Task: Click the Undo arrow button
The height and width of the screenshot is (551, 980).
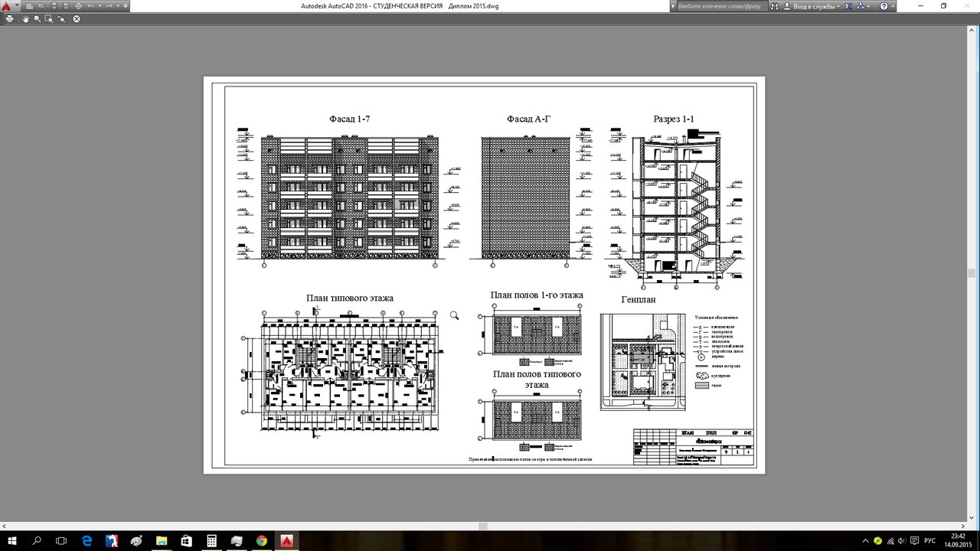Action: pyautogui.click(x=91, y=6)
